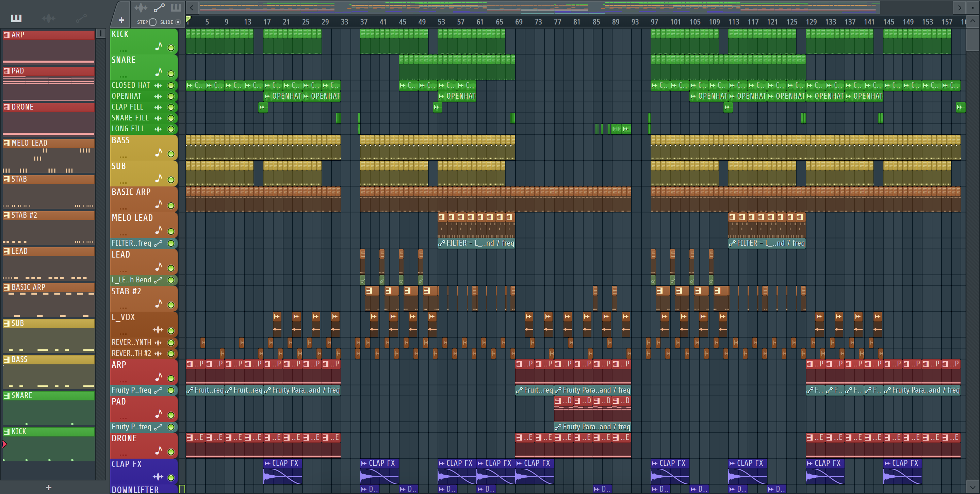Click the picker panel's vertical scrollbar track
980x494 pixels.
[x=101, y=259]
